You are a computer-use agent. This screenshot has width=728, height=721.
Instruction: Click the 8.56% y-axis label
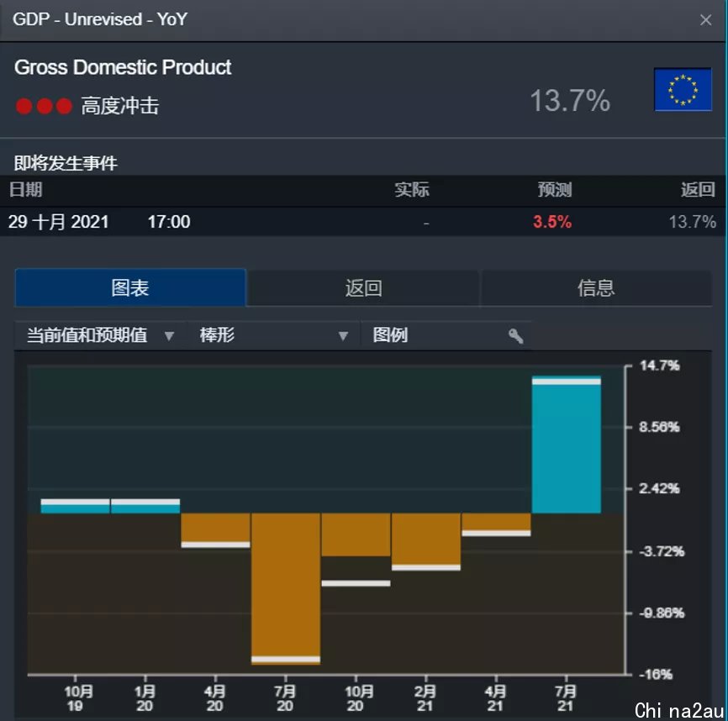coord(659,427)
